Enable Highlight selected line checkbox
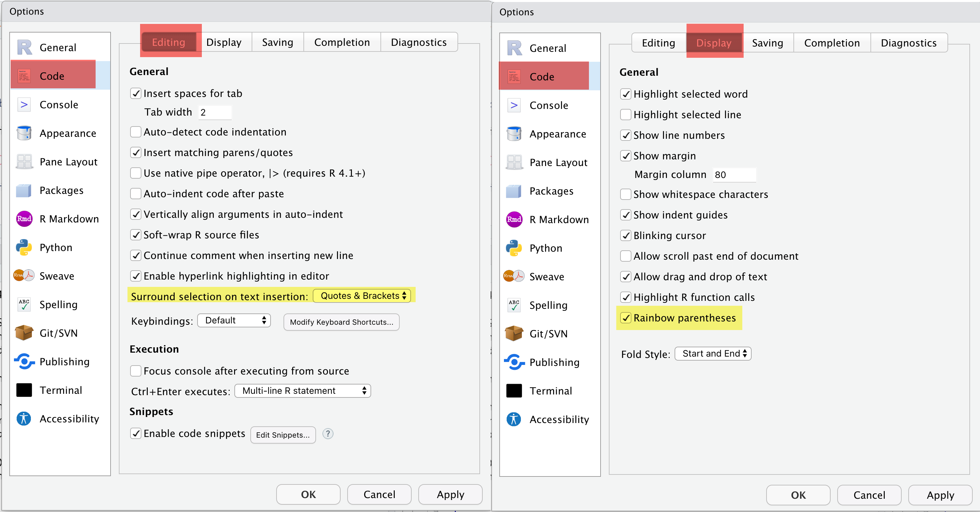This screenshot has height=512, width=980. click(x=626, y=115)
